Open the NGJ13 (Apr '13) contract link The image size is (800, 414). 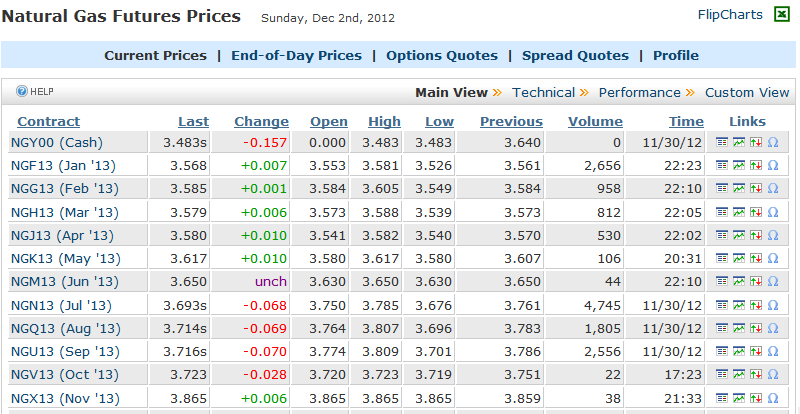[x=62, y=235]
